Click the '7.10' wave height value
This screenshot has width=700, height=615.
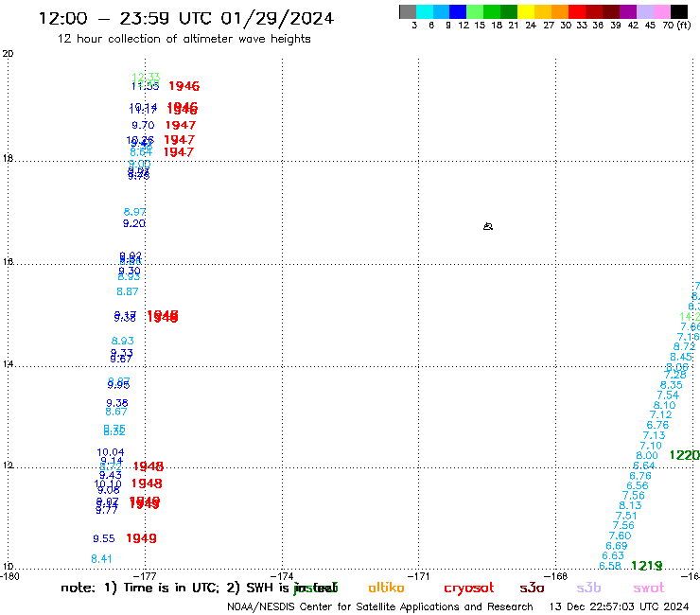(x=651, y=446)
